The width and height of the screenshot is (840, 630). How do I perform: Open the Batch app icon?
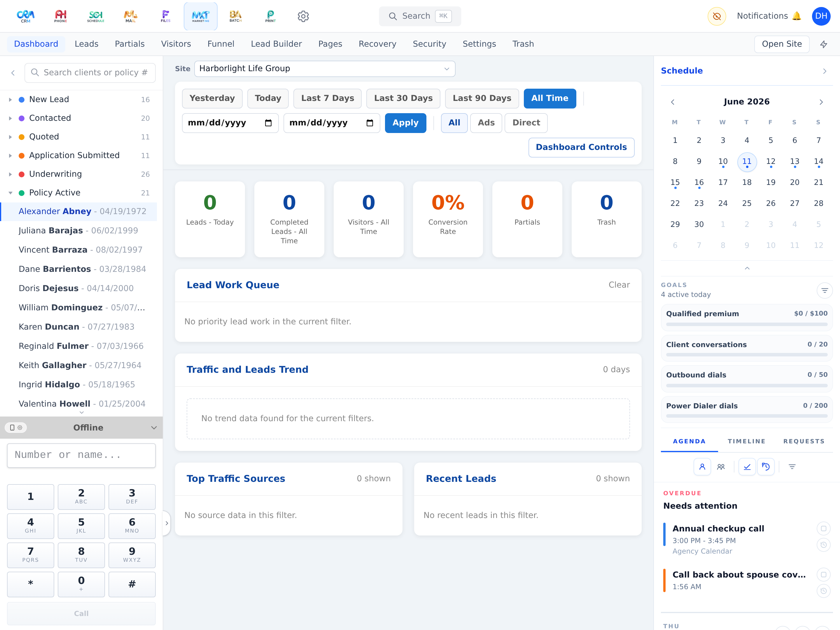point(235,16)
